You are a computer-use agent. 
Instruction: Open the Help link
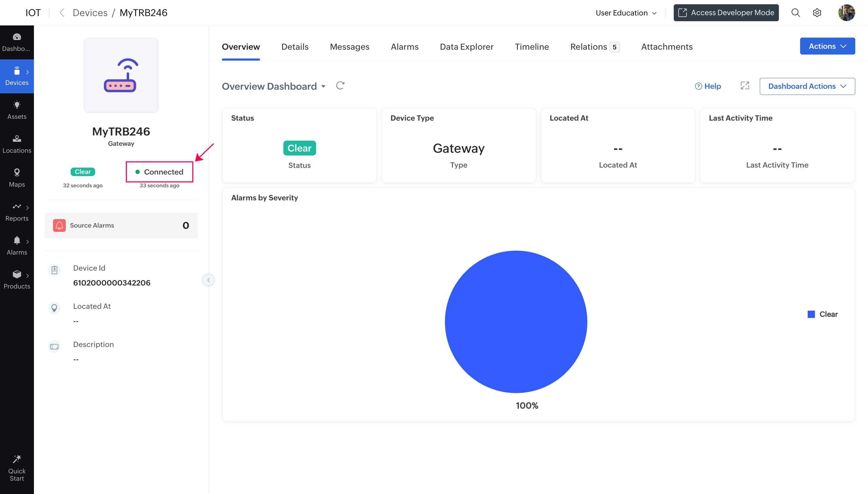point(708,86)
